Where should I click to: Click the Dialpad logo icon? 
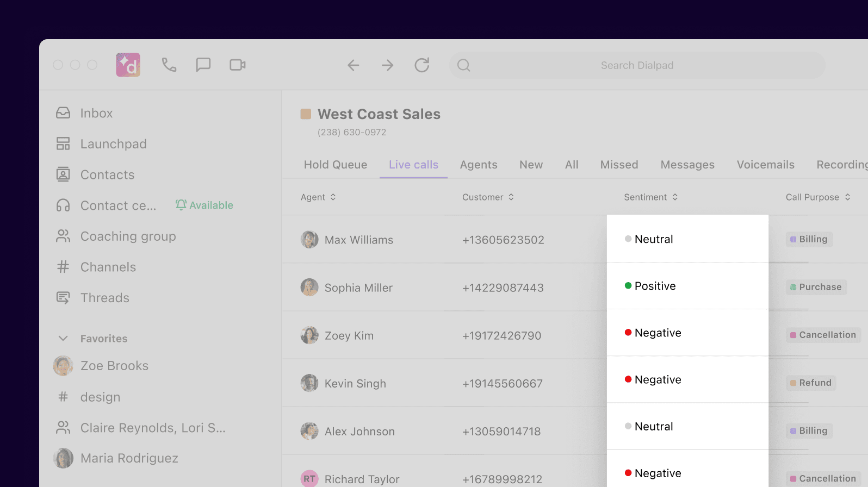pos(128,65)
